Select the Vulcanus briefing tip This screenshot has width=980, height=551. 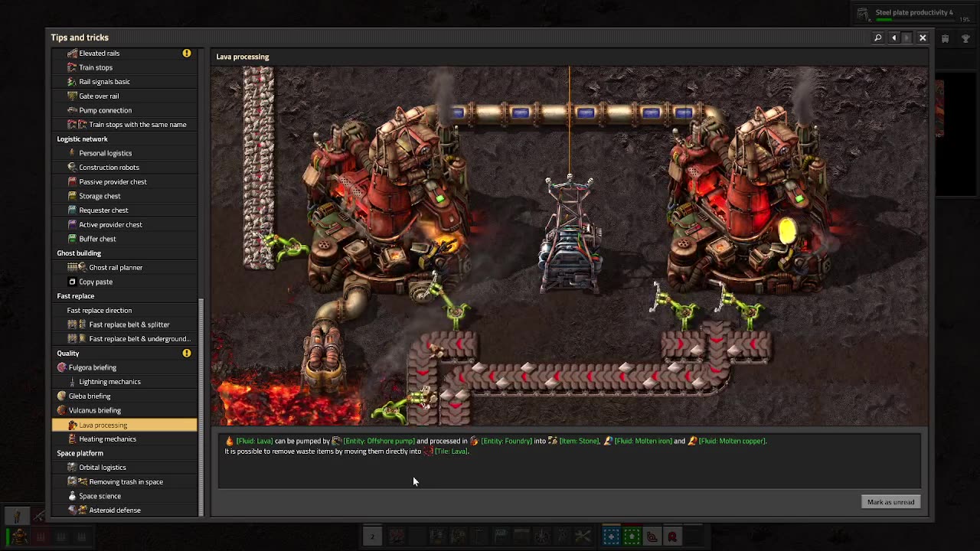tap(124, 410)
